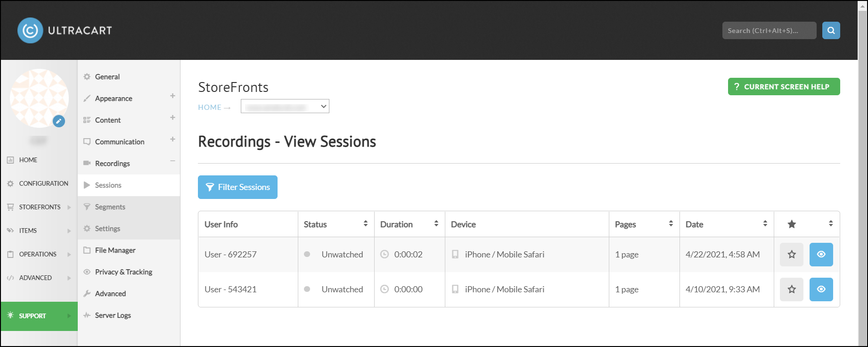Open the SUPPORT menu in the sidebar
Image resolution: width=868 pixels, height=347 pixels.
39,316
